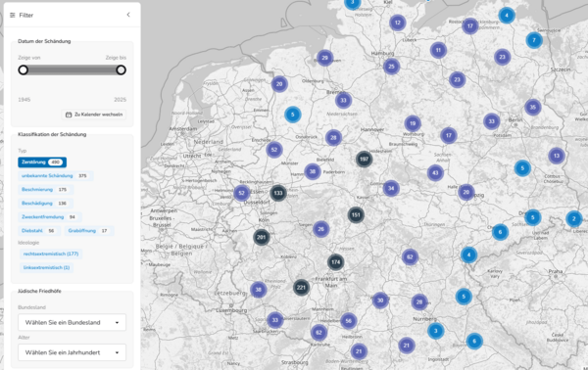Expand the 43 cluster in Sachsen-Anhalt

coord(435,173)
